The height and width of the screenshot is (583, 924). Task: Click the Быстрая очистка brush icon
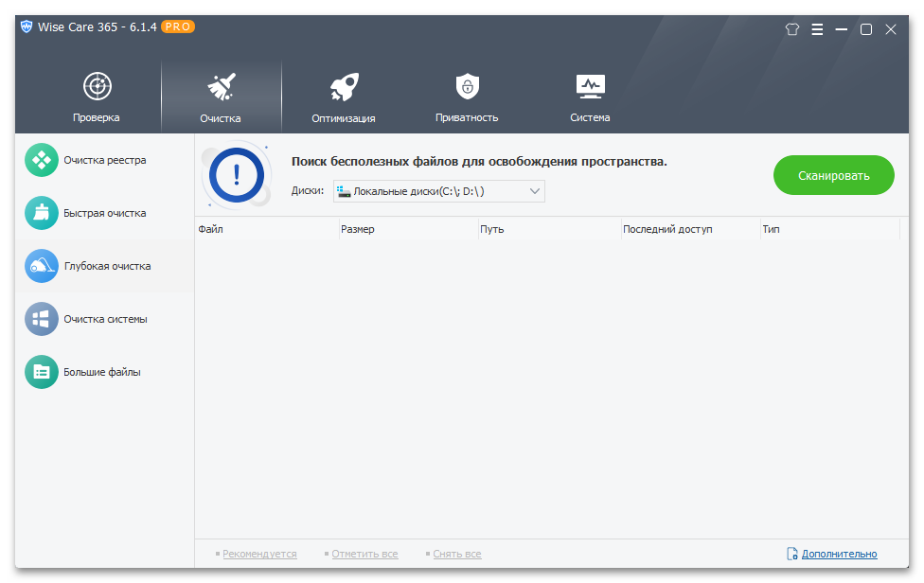click(x=42, y=213)
